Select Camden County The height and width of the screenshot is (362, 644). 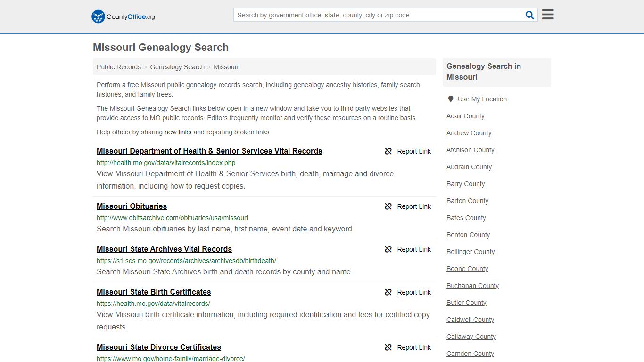pyautogui.click(x=470, y=354)
